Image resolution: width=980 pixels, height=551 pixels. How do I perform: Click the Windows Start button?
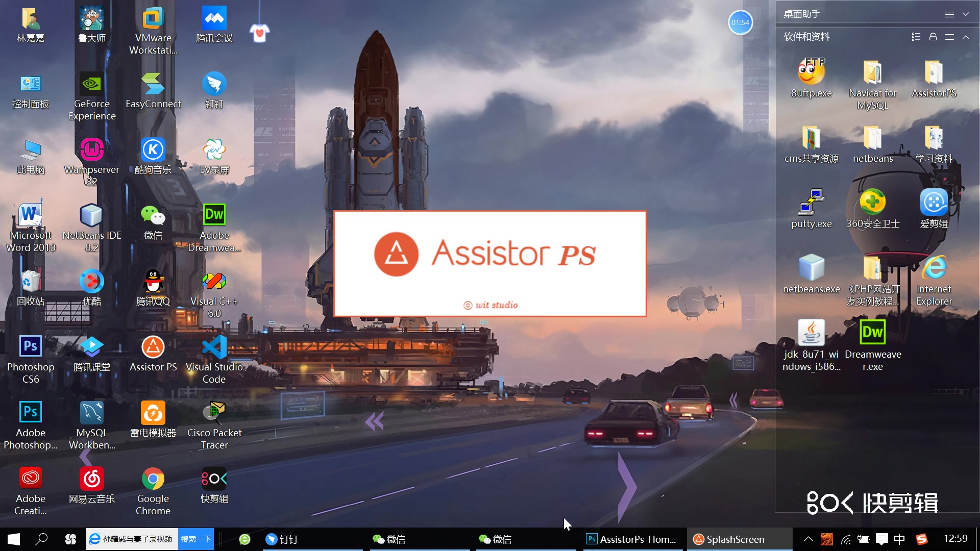pos(14,539)
